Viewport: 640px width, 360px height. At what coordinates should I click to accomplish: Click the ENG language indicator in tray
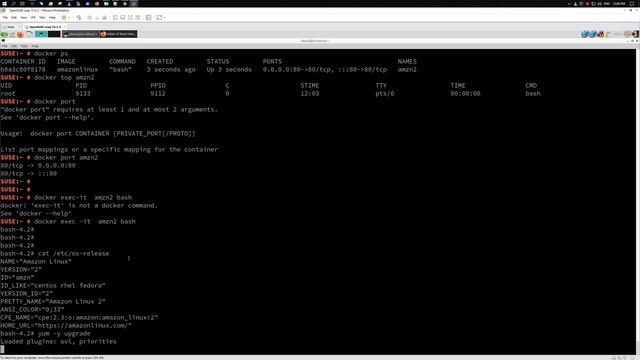[x=607, y=4]
